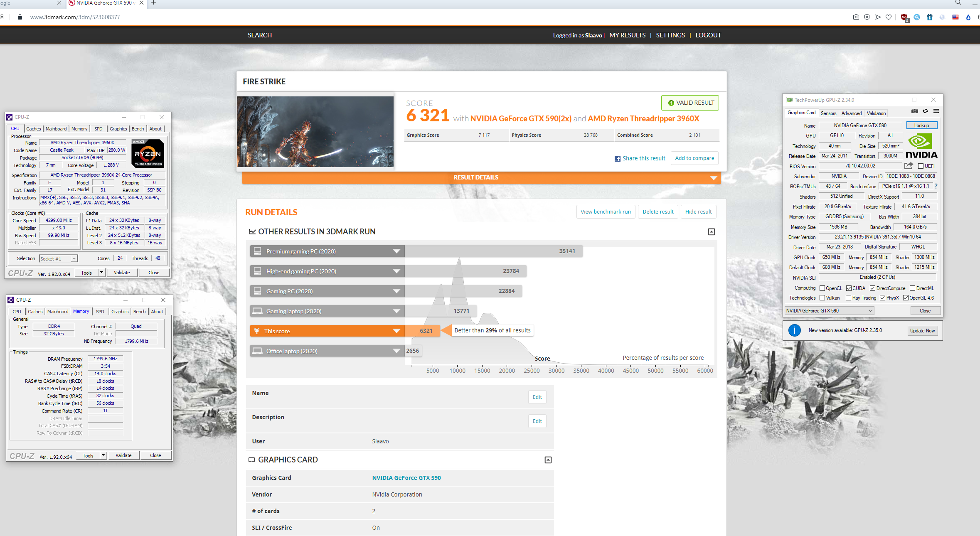
Task: Click the green info icon in Valid Result badge
Action: tap(671, 103)
